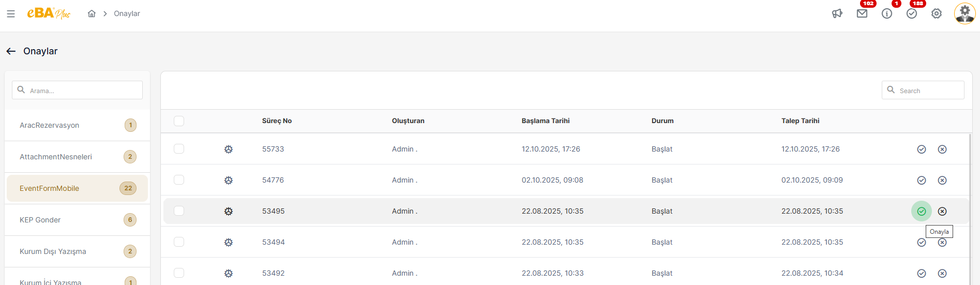Viewport: 980px width, 285px height.
Task: Sort by the Başlama Tarihi column header
Action: click(x=546, y=121)
